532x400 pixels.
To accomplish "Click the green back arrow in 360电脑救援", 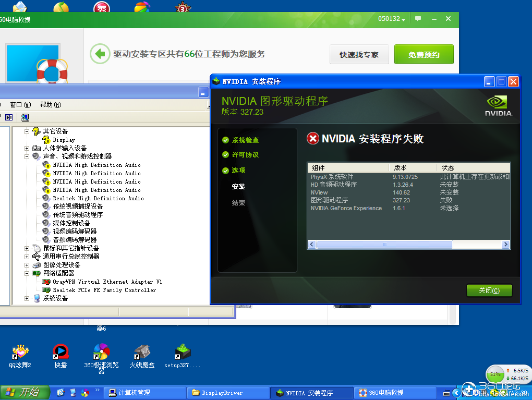I will pyautogui.click(x=100, y=54).
